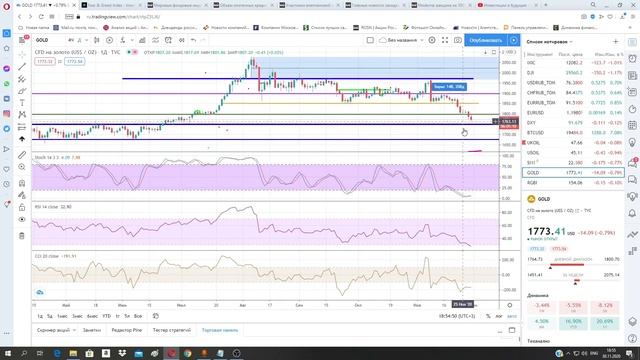Open the Заметки tab
The width and height of the screenshot is (640, 360).
point(91,330)
